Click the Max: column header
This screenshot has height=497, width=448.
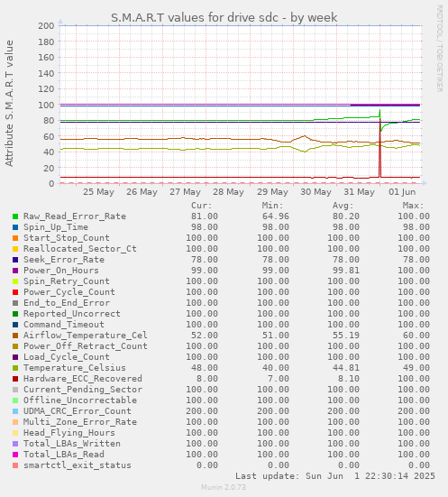click(413, 206)
